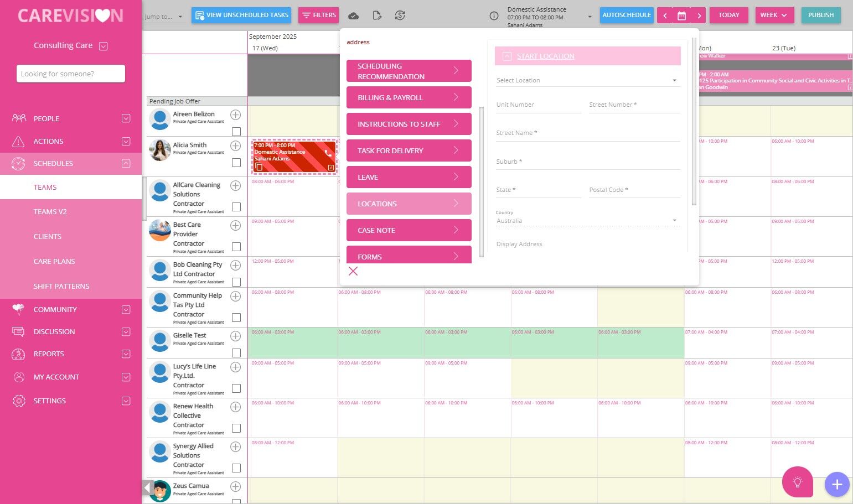Tick the checkbox for Renew Health Collective Contractor

[x=236, y=428]
